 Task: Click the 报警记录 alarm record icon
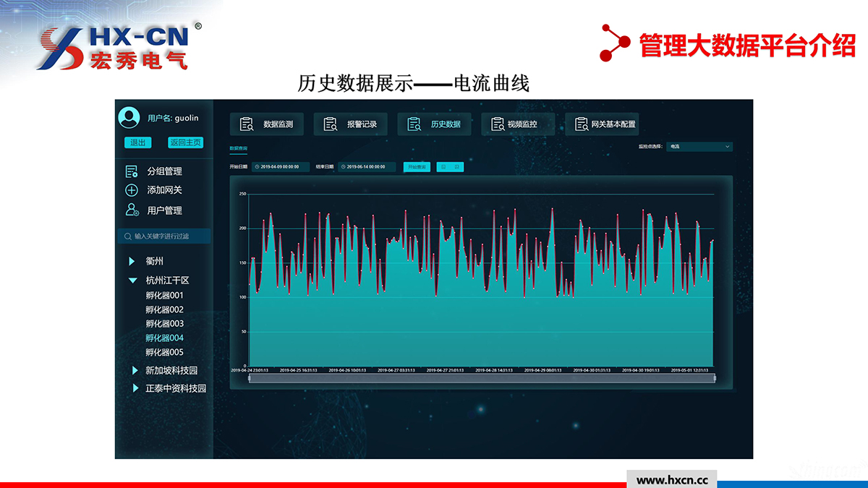click(331, 124)
